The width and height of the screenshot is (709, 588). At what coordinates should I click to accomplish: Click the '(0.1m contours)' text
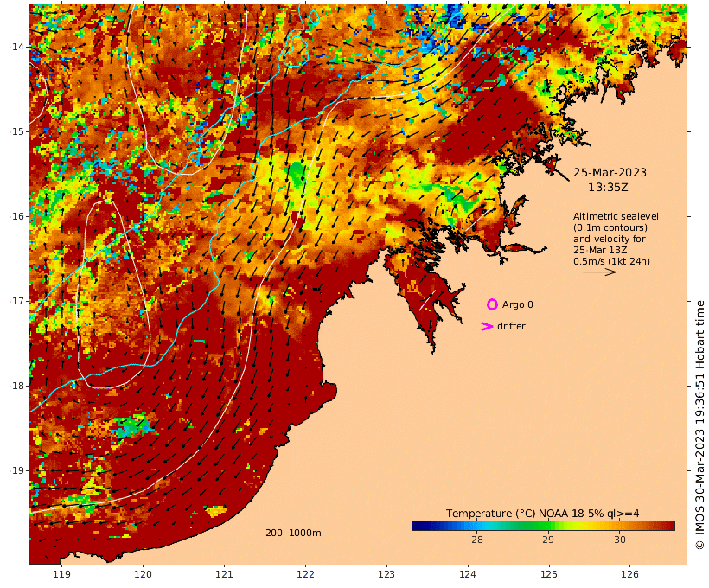coord(610,227)
